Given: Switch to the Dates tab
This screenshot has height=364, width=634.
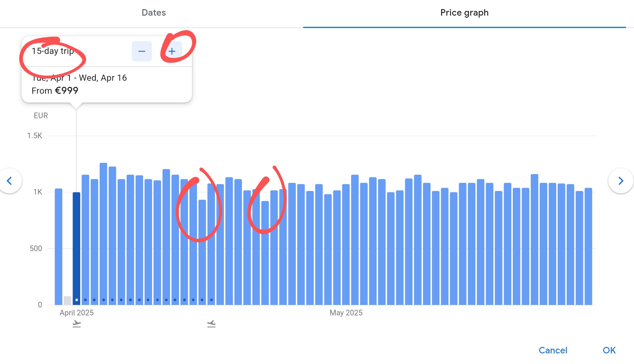Looking at the screenshot, I should 154,13.
